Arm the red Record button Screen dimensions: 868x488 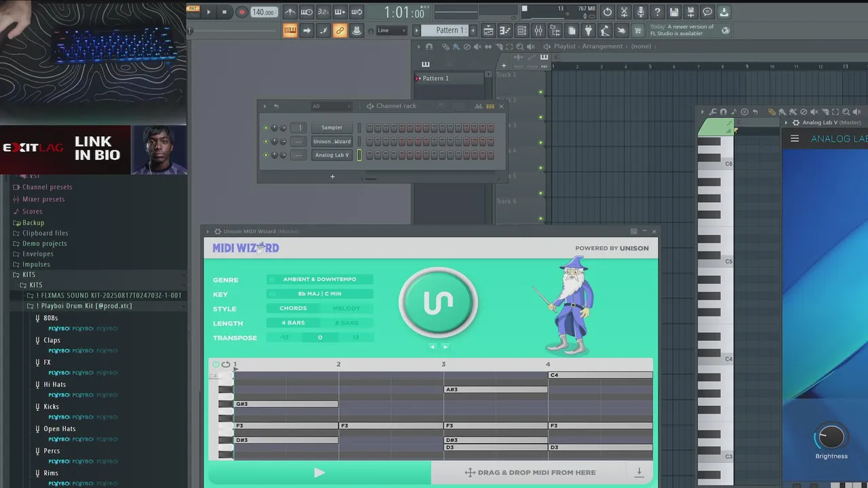tap(241, 12)
